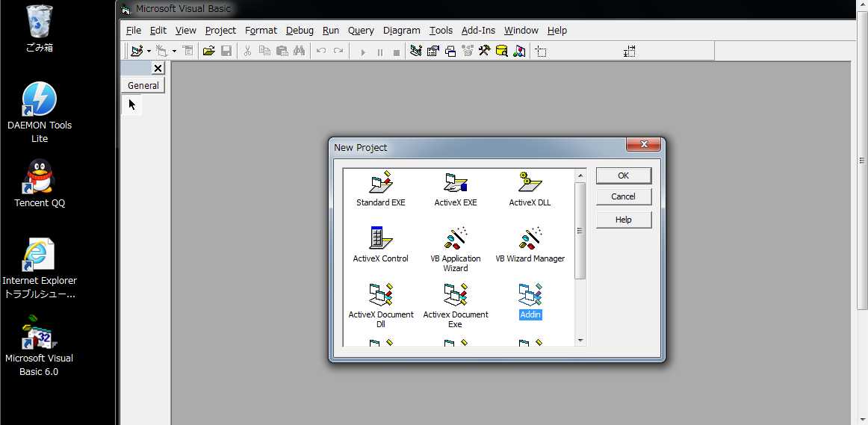868x425 pixels.
Task: Click the project list scroll-up arrow
Action: point(580,176)
